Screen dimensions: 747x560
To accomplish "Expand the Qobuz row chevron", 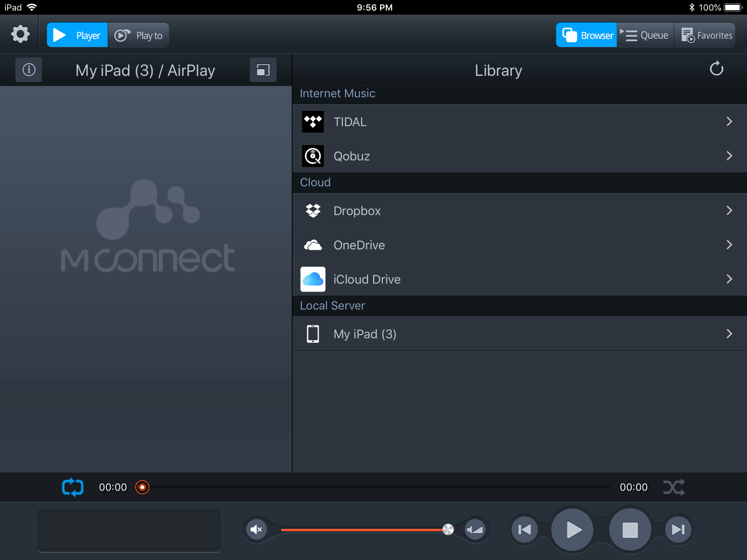I will tap(729, 156).
